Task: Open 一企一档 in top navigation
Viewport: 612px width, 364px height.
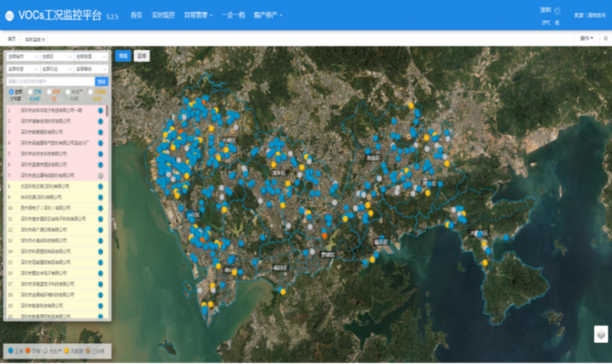Action: pos(233,16)
